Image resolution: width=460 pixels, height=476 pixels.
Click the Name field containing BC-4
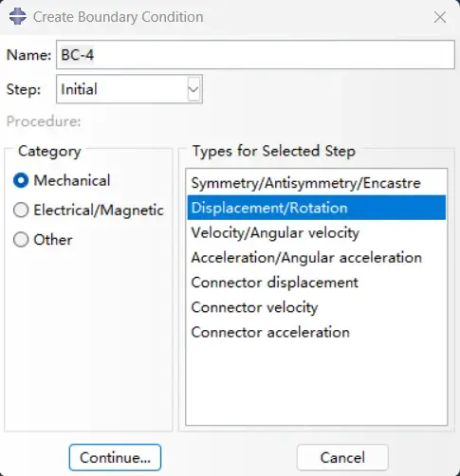(255, 55)
